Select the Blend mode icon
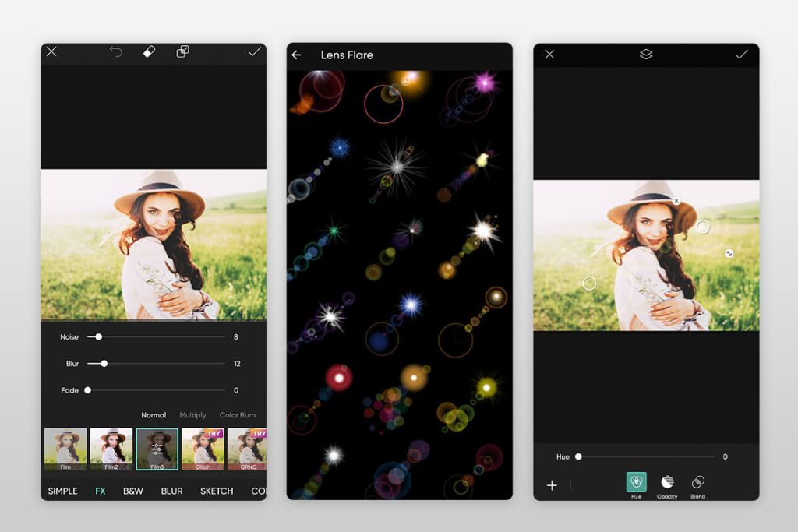The height and width of the screenshot is (532, 798). tap(697, 484)
